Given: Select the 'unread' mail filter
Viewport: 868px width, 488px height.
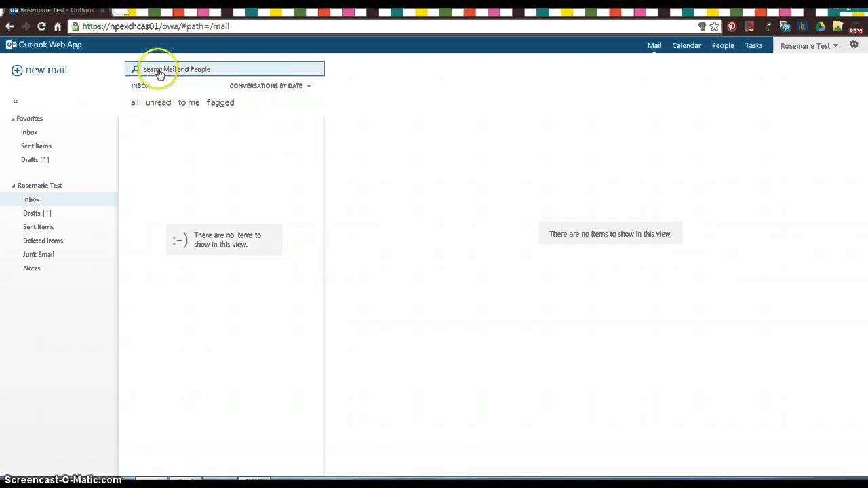Looking at the screenshot, I should tap(158, 102).
